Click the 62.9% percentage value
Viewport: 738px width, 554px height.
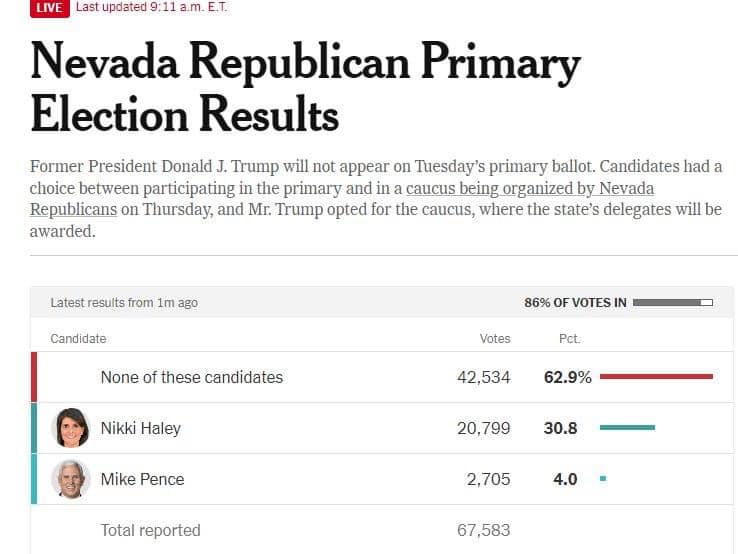[567, 377]
